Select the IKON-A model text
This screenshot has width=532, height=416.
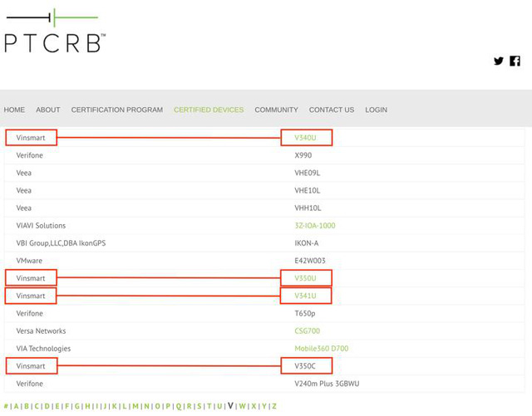coord(307,243)
